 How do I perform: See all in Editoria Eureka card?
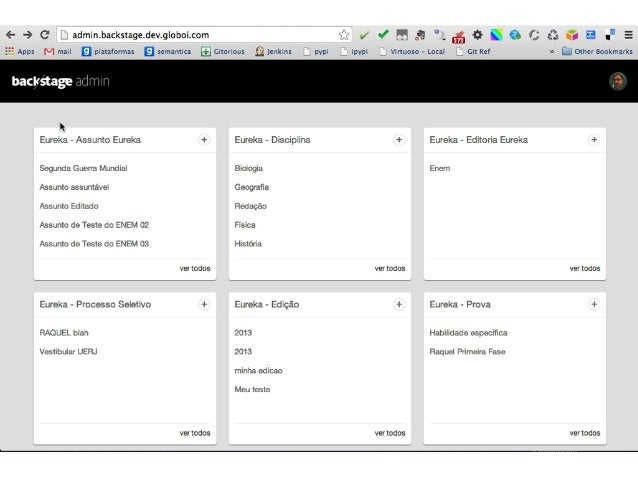tap(585, 269)
